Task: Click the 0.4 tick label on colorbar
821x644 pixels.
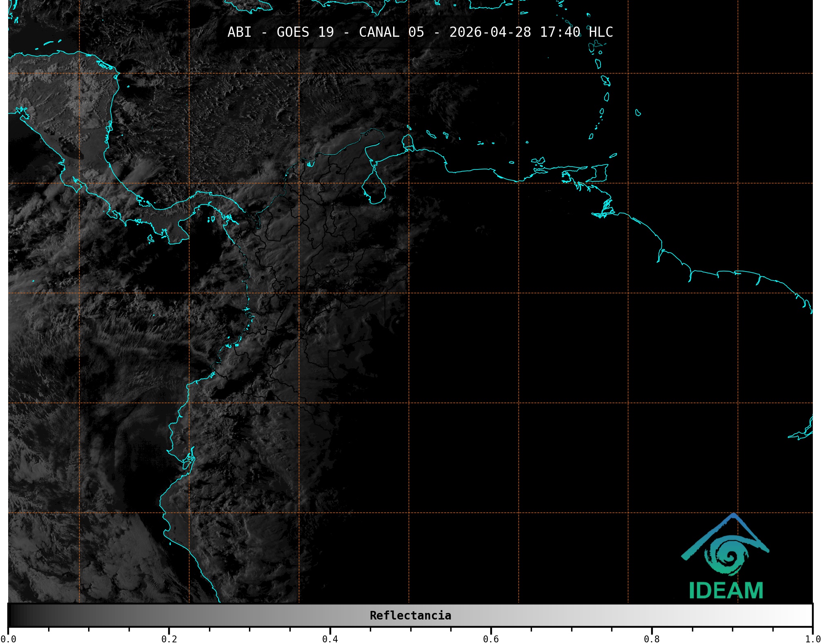Action: (x=330, y=639)
